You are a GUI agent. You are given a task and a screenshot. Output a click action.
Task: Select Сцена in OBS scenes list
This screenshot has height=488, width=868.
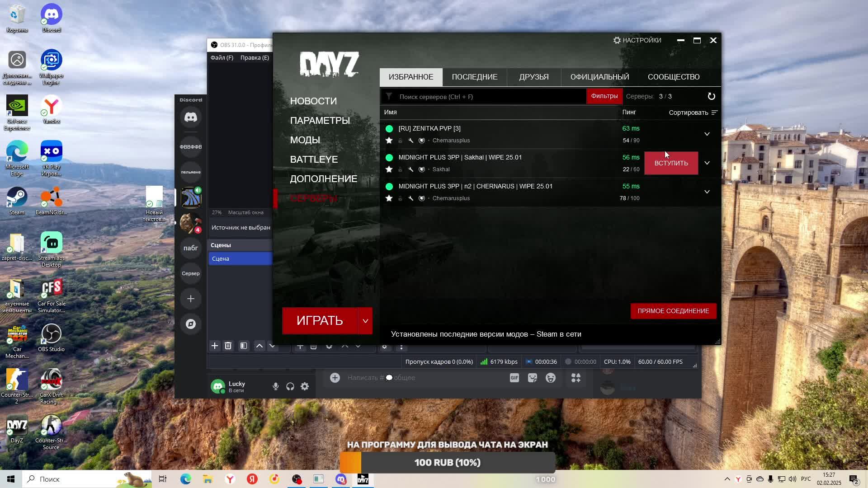(240, 258)
